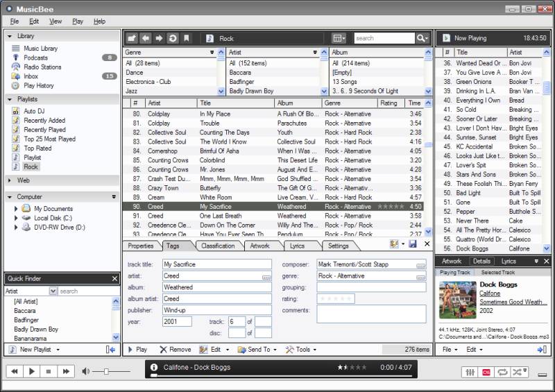
Task: Click the track info icon in player display
Action: (153, 367)
